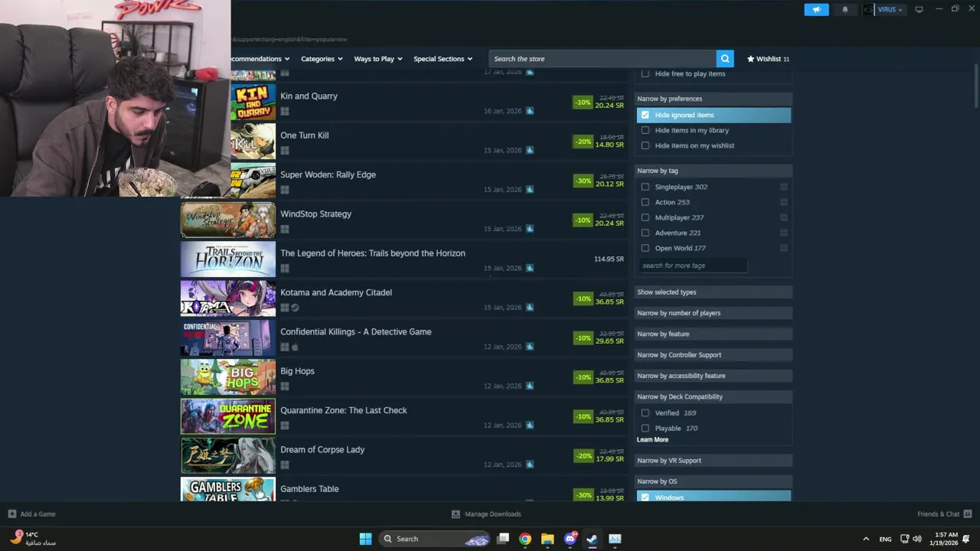
Task: Click review thumbs icon for WindStop Strategy
Action: coord(529,229)
